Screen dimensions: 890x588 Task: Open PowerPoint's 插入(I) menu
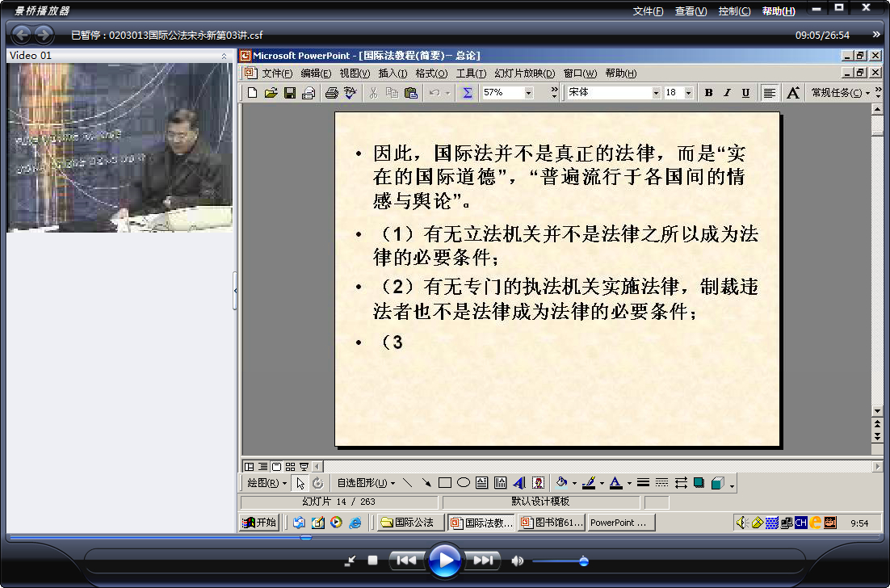click(x=393, y=73)
